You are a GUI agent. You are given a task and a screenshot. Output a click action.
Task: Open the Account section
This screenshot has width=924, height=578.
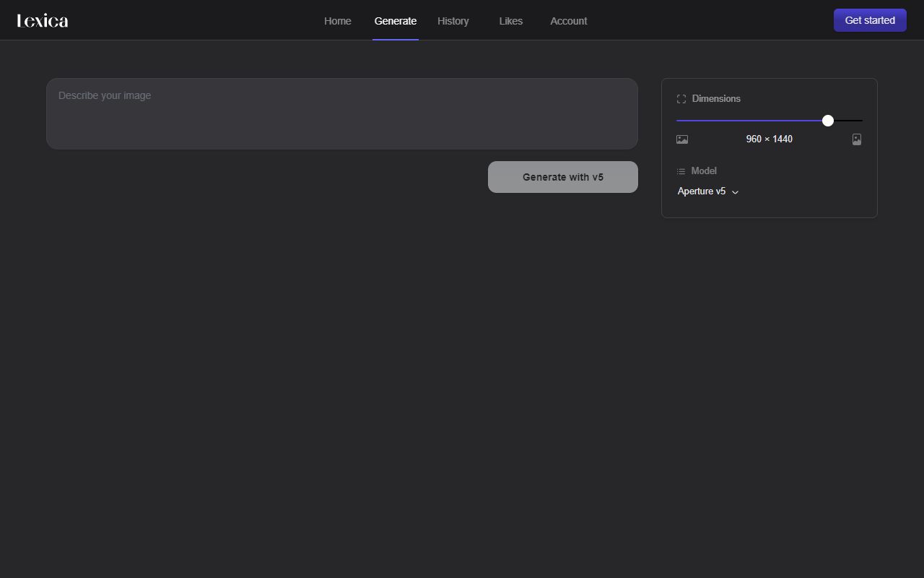pyautogui.click(x=568, y=20)
